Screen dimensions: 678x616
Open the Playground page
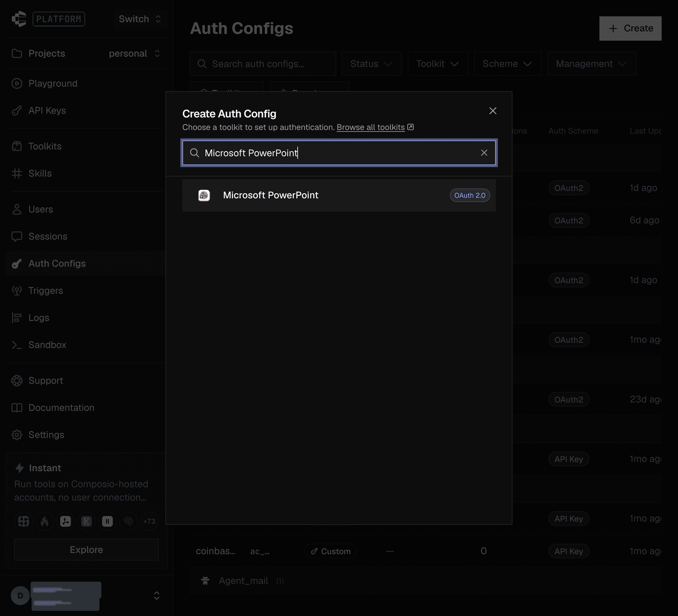pyautogui.click(x=53, y=83)
